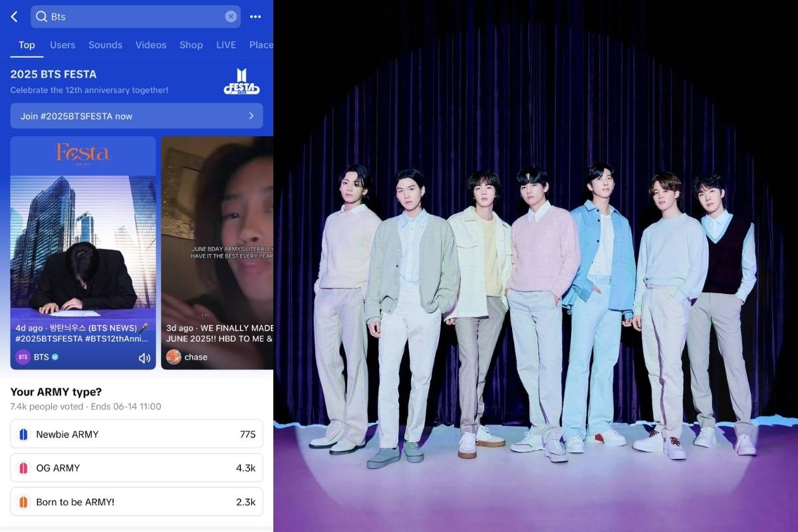The height and width of the screenshot is (532, 798).
Task: Switch to the Sounds tab
Action: click(x=105, y=45)
